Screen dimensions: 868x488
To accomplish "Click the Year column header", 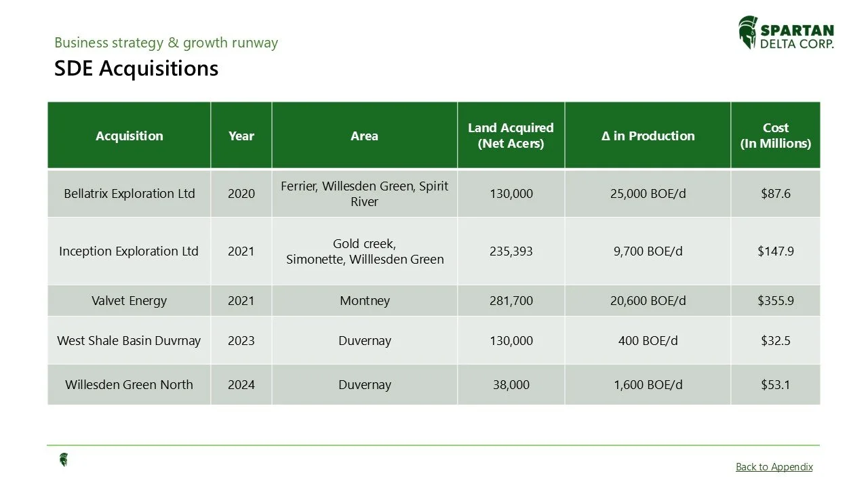I will click(241, 135).
